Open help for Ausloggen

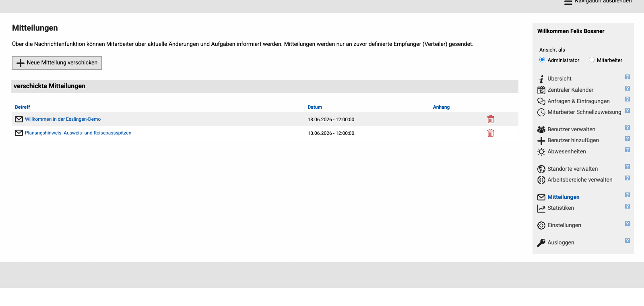(627, 240)
